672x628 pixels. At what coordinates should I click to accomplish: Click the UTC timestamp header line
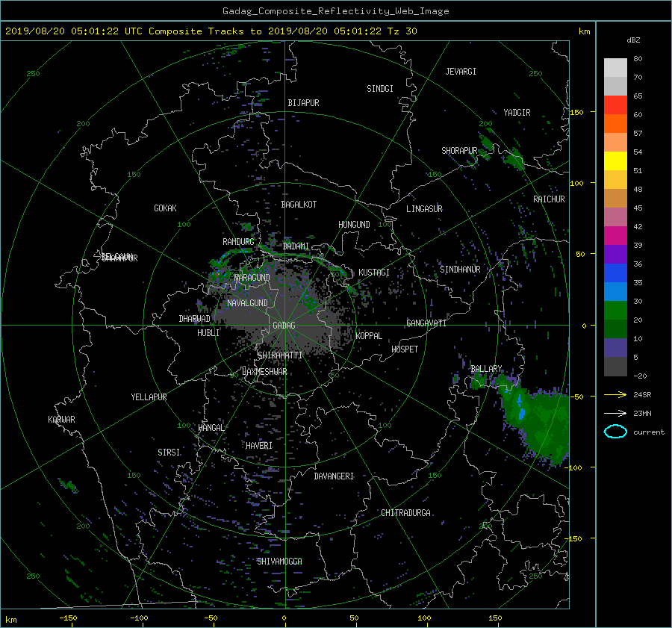[x=211, y=31]
